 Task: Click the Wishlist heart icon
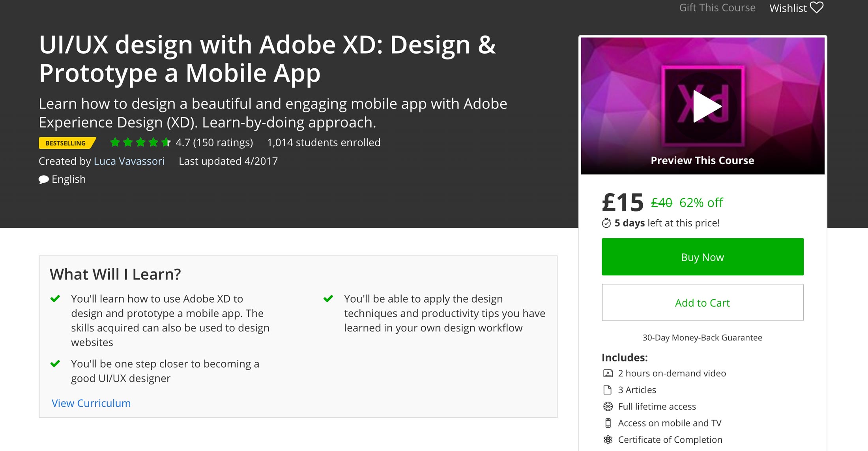point(816,7)
